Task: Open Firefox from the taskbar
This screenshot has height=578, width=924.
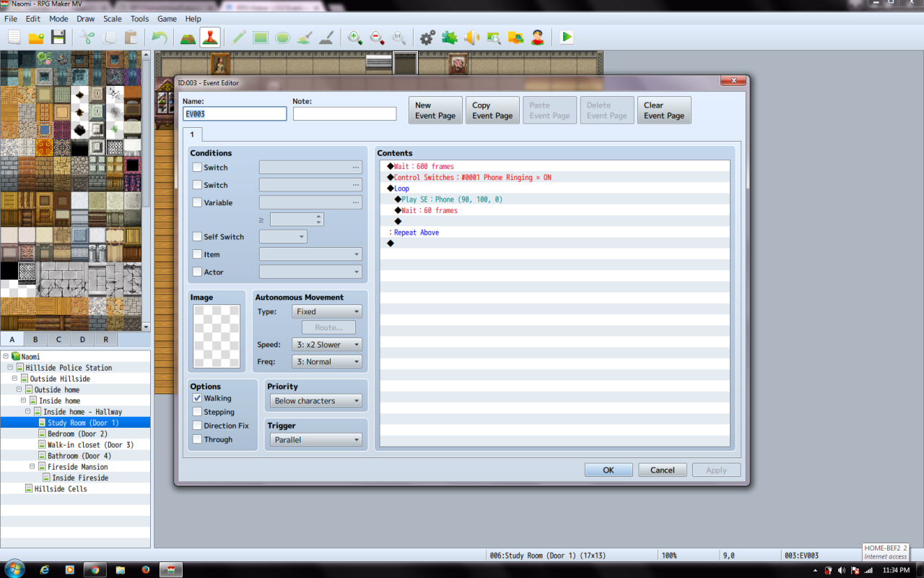Action: pos(145,570)
